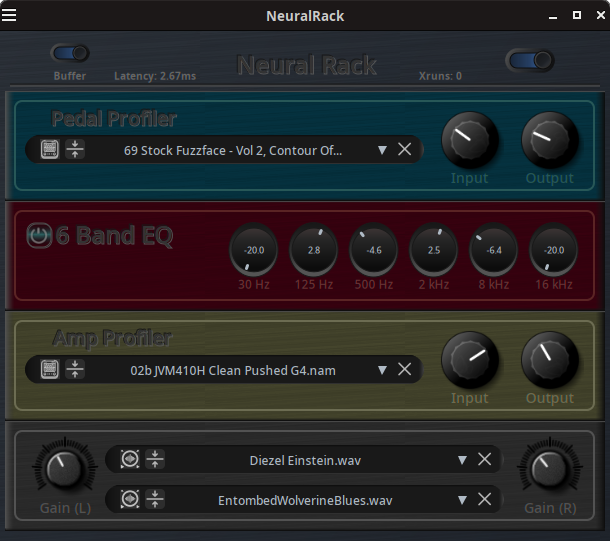Toggle the Buffer switch
Image resolution: width=610 pixels, height=541 pixels.
[70, 54]
